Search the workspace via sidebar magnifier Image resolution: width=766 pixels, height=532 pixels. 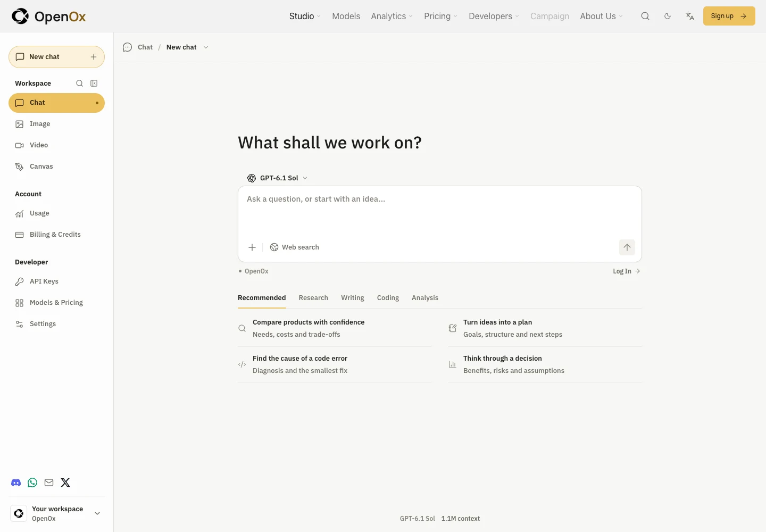(80, 84)
